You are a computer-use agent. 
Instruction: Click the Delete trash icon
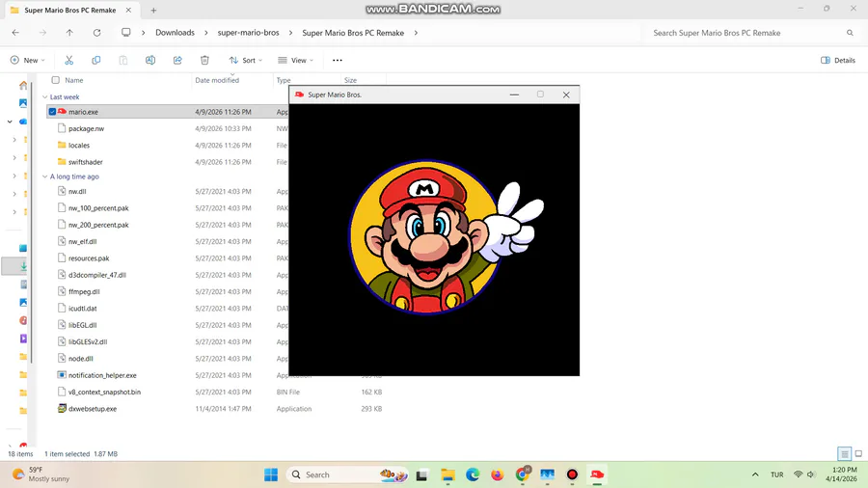(x=204, y=60)
